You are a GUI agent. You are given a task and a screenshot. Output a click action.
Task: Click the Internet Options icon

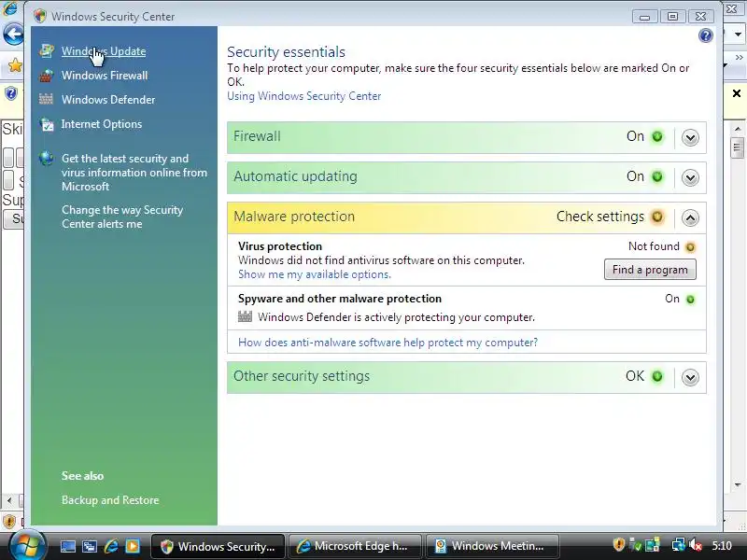click(x=47, y=124)
